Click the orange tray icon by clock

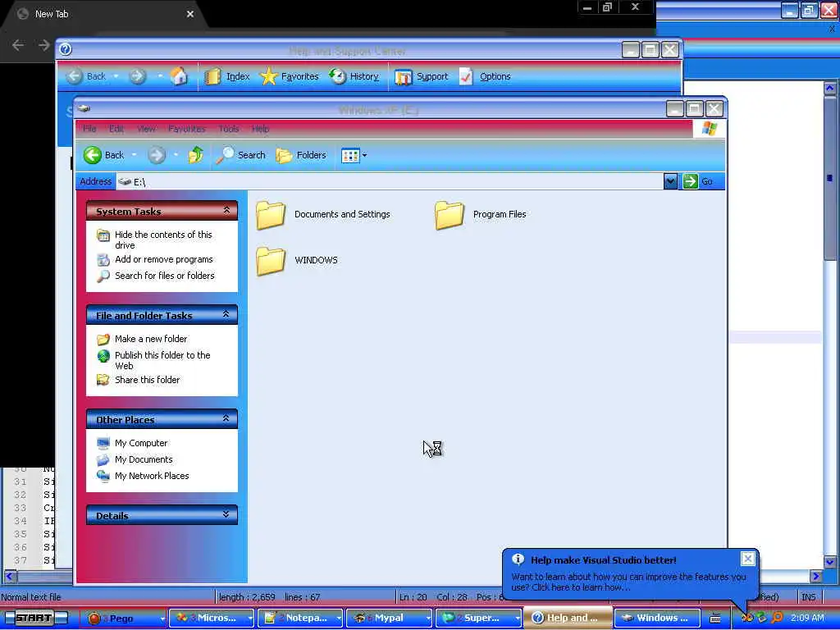(778, 618)
